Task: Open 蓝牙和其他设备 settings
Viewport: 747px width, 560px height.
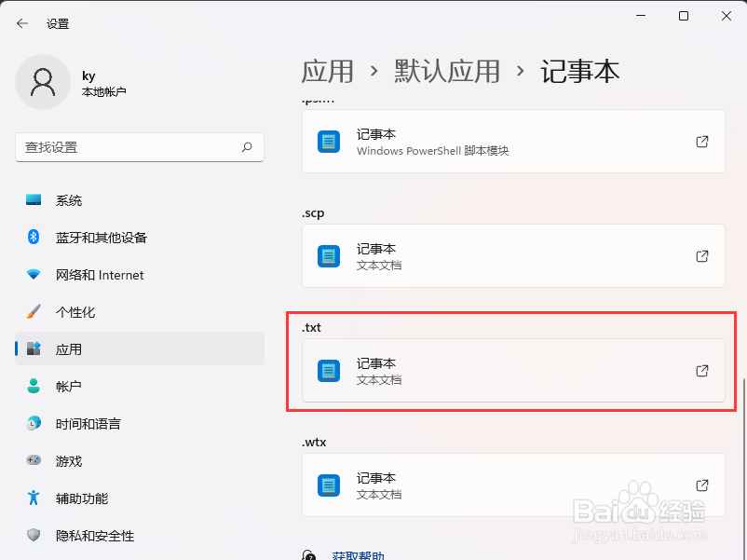Action: [x=101, y=238]
